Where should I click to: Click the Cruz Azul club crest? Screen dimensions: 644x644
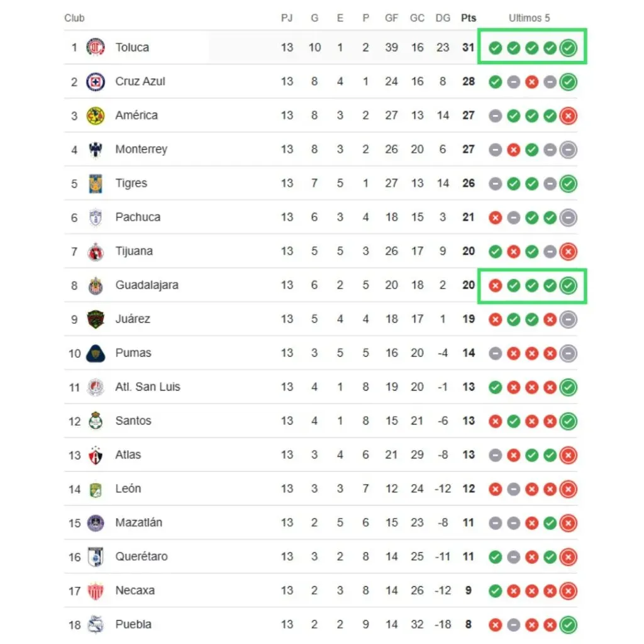pos(96,81)
